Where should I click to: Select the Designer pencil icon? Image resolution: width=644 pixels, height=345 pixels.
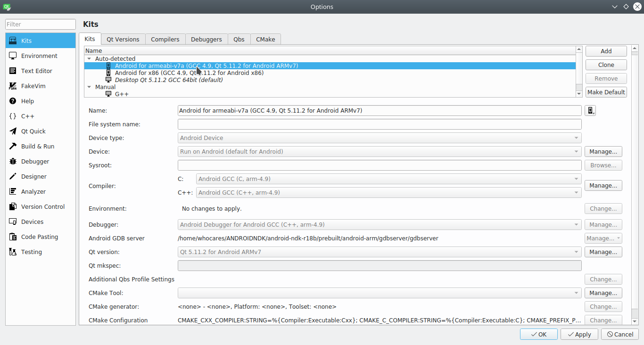13,176
